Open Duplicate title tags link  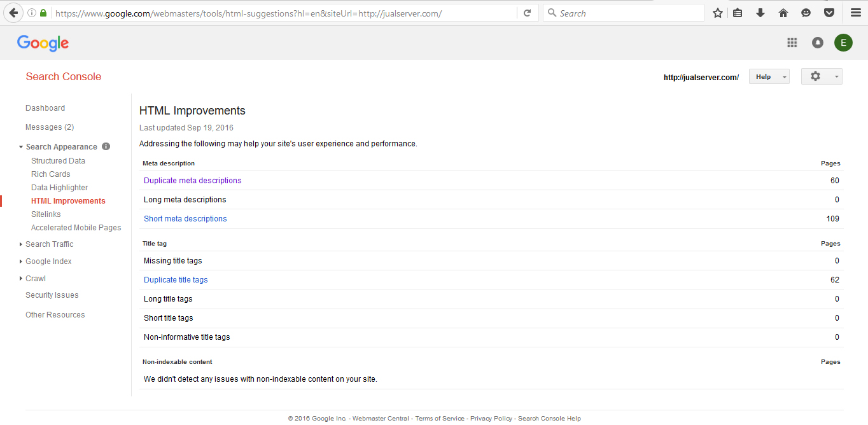coord(176,280)
